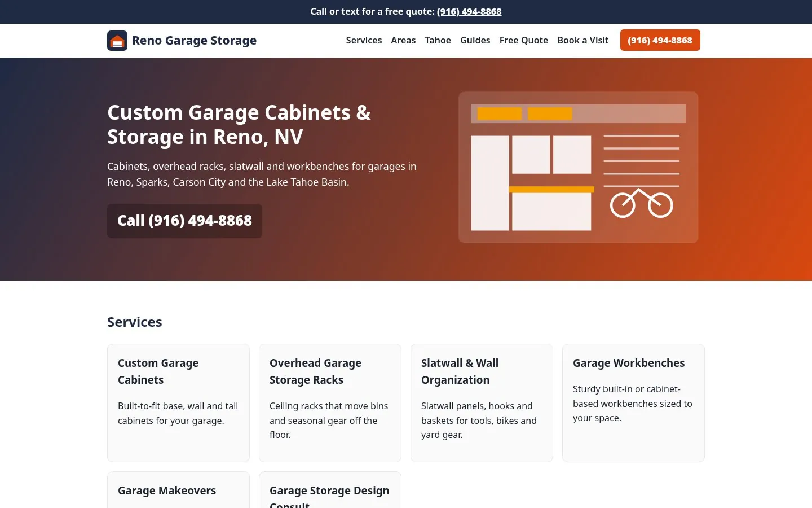Go to the Areas nav link
The width and height of the screenshot is (812, 508).
coord(403,40)
